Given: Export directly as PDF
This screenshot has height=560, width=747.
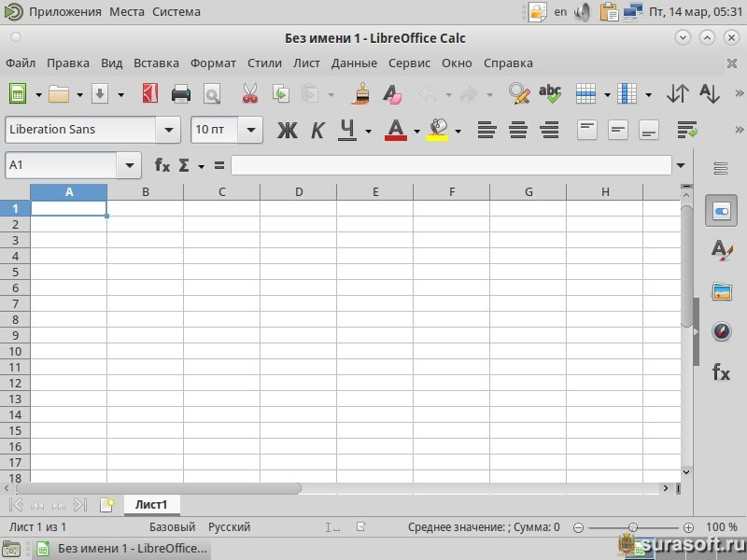Looking at the screenshot, I should (150, 94).
